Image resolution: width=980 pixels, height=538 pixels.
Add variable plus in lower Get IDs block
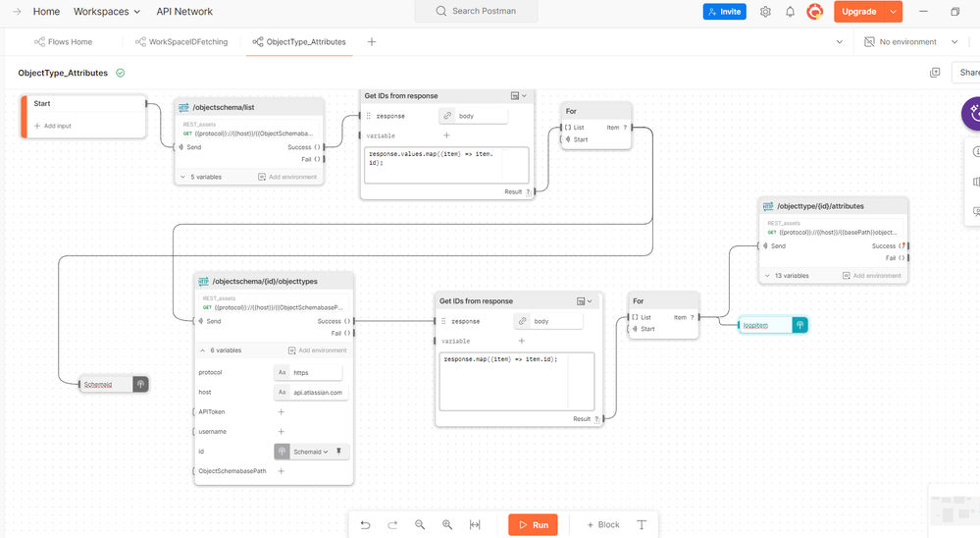(521, 341)
